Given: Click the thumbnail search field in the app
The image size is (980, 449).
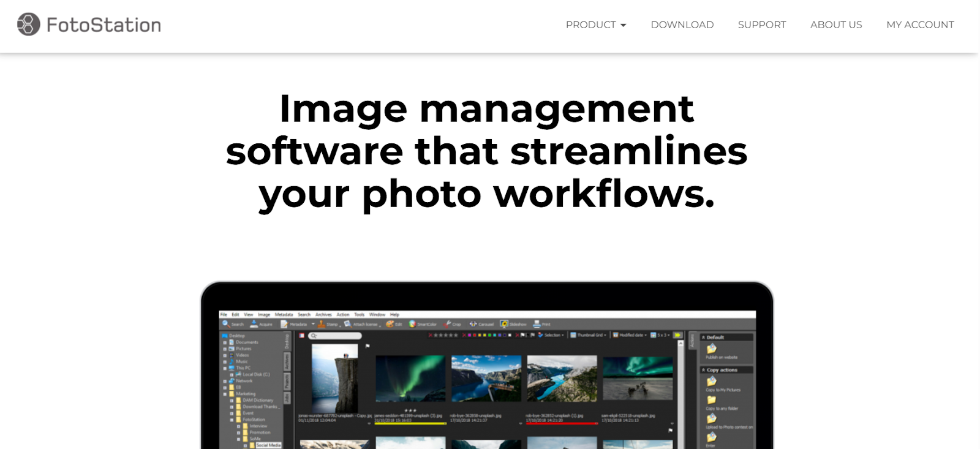Looking at the screenshot, I should coord(335,336).
